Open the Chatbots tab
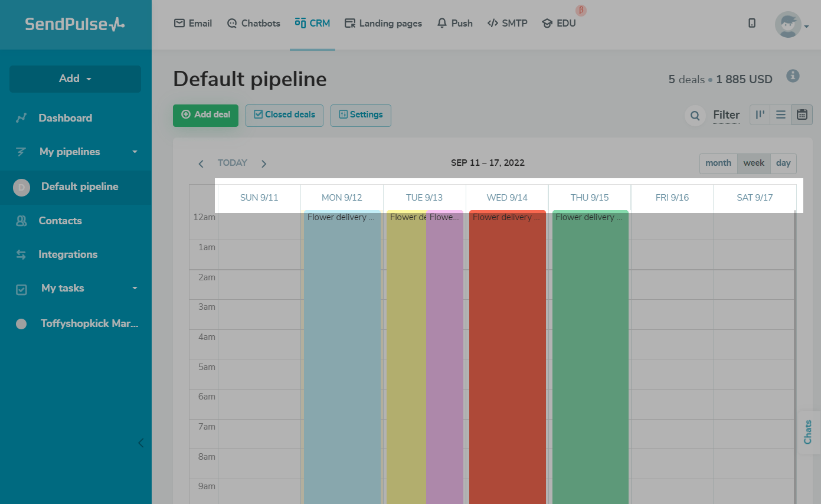Image resolution: width=821 pixels, height=504 pixels. click(253, 24)
